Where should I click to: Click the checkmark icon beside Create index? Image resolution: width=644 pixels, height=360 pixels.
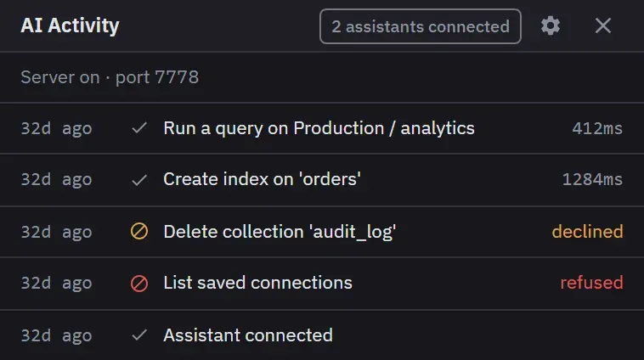point(139,180)
